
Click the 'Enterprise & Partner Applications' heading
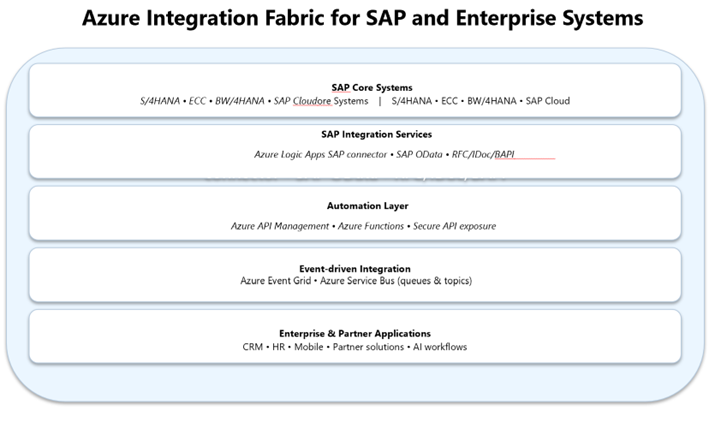(x=355, y=333)
